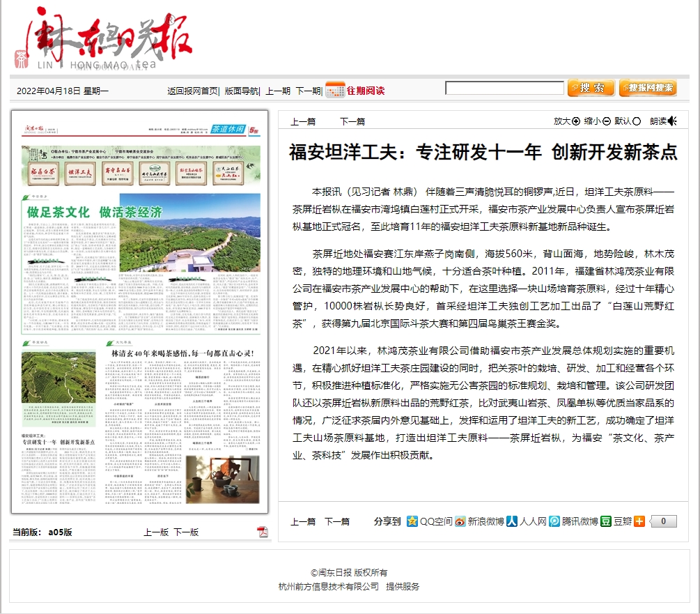
Task: Click the article headline 福安坦洋工夫
Action: pyautogui.click(x=483, y=152)
